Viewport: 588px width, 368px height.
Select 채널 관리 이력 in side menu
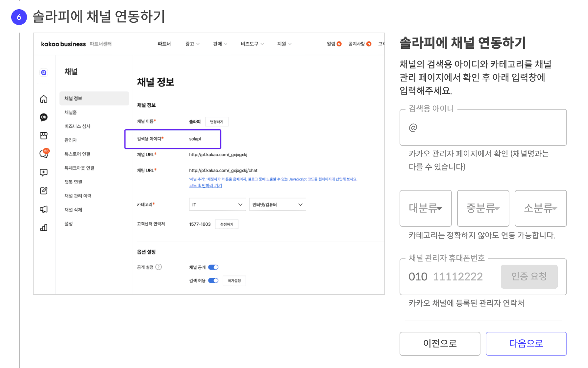(x=78, y=196)
